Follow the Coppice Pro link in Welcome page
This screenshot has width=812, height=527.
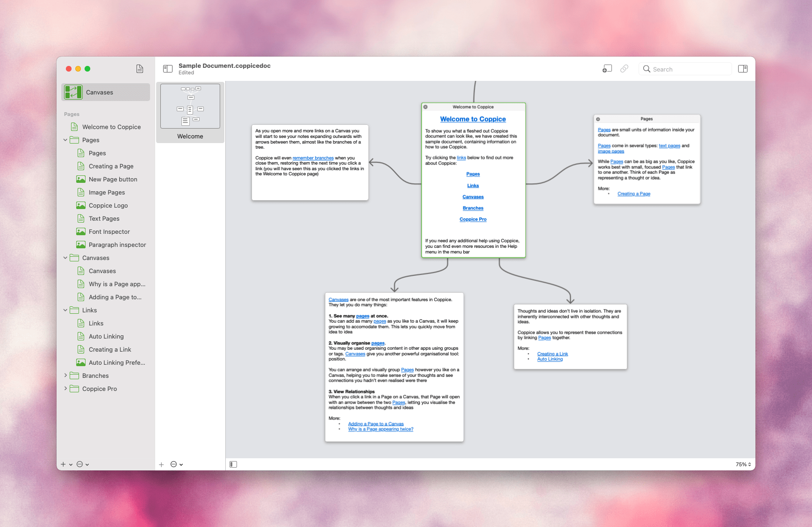click(473, 219)
